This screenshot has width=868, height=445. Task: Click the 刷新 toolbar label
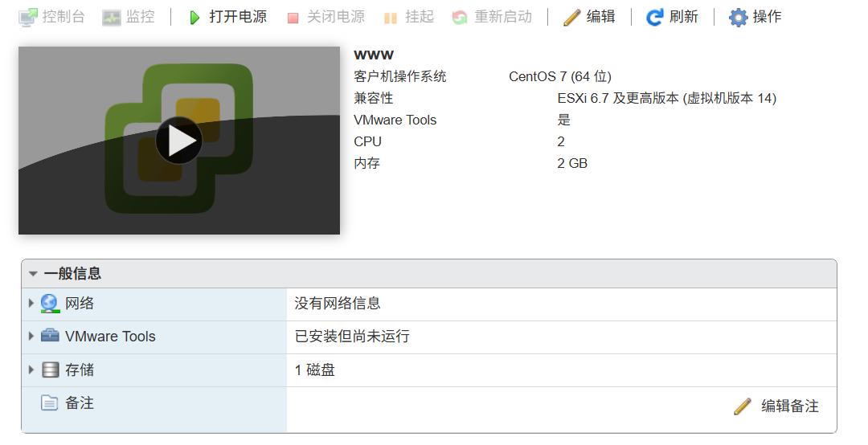tap(684, 17)
